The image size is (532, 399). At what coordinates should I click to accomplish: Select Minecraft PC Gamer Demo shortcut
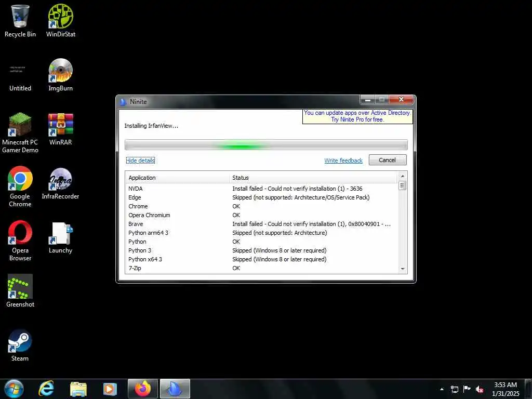(20, 132)
